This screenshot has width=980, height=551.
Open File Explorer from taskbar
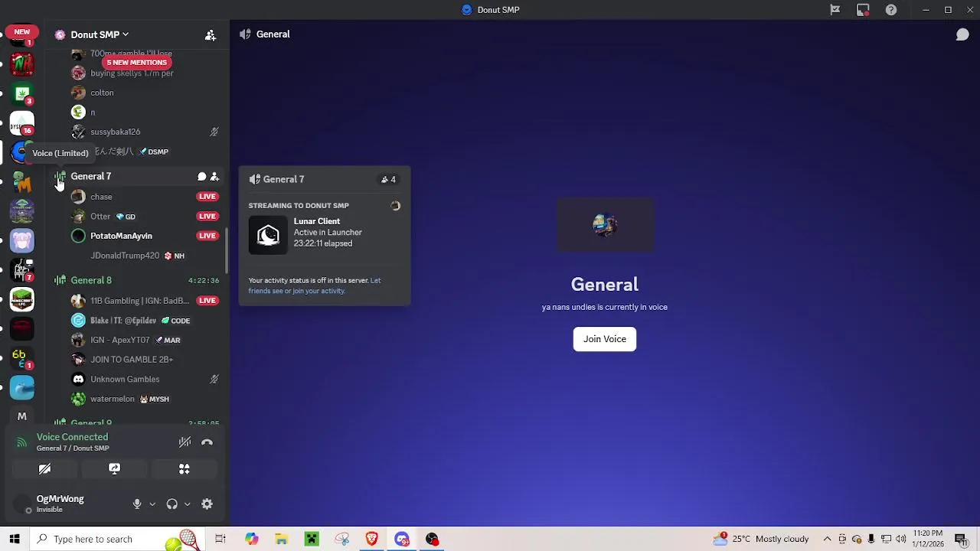coord(282,539)
